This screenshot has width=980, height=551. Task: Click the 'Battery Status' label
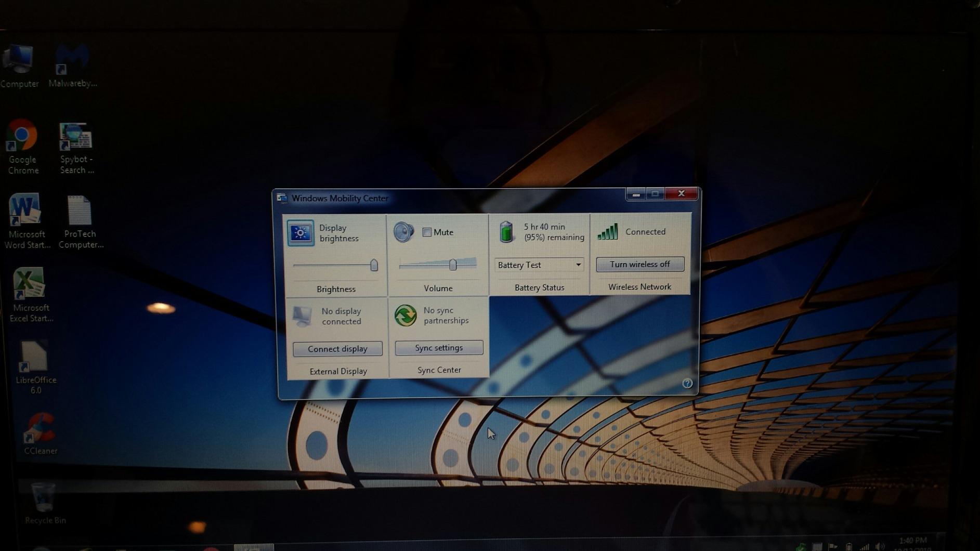(539, 287)
